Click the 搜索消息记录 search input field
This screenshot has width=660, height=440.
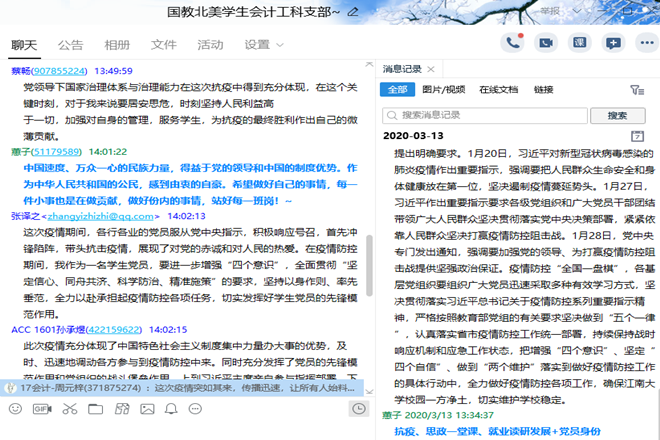478,115
